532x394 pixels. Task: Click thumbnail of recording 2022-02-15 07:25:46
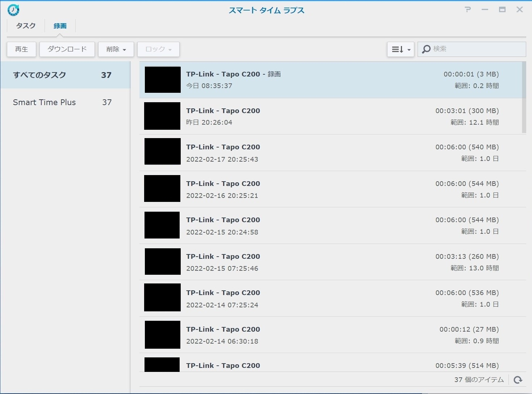coord(163,261)
